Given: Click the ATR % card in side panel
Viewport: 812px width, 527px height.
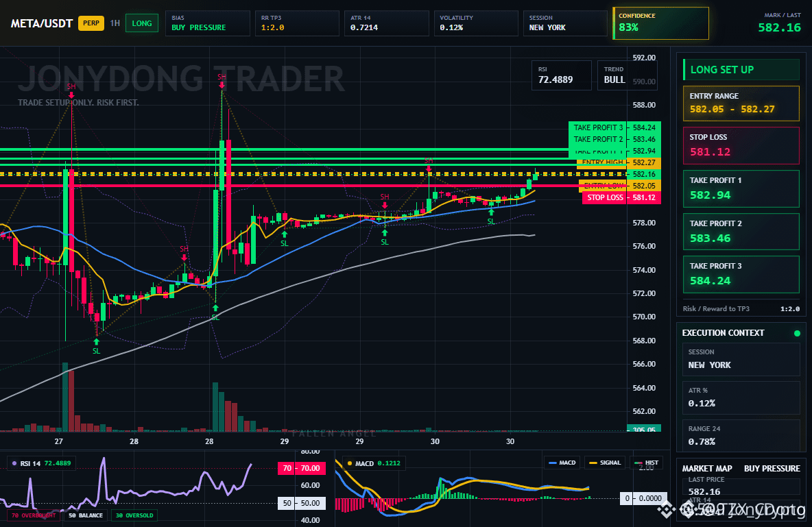Looking at the screenshot, I should [x=741, y=397].
